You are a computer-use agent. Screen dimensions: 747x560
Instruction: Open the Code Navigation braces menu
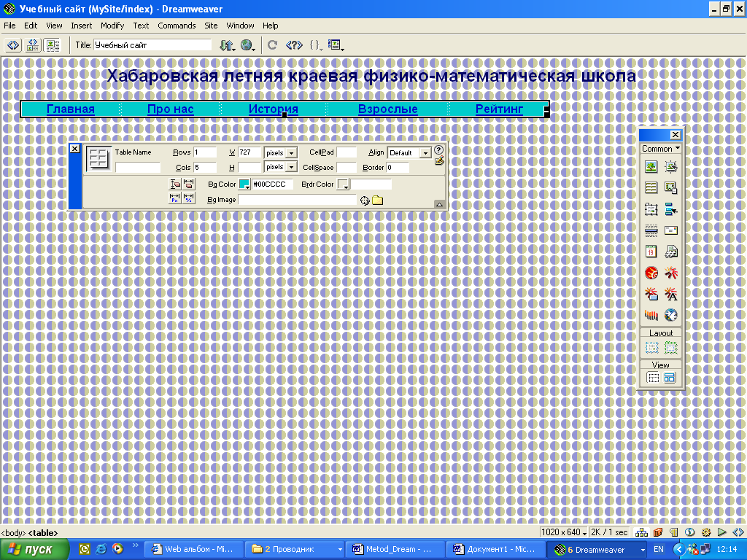click(x=316, y=45)
